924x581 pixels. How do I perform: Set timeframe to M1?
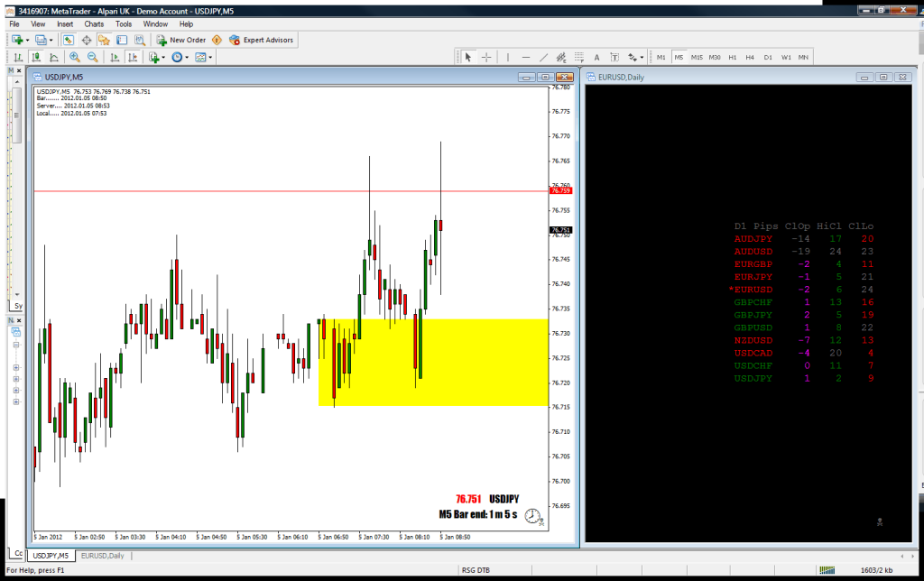click(661, 57)
